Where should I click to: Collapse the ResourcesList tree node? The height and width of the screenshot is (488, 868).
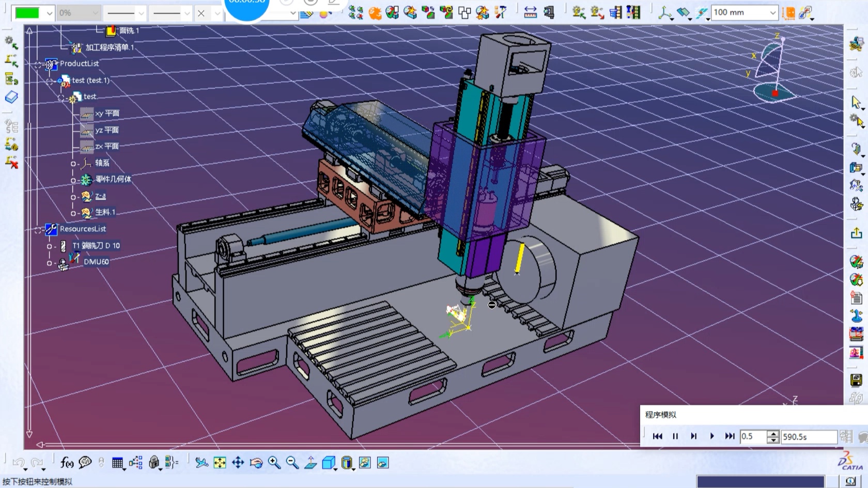(x=38, y=230)
